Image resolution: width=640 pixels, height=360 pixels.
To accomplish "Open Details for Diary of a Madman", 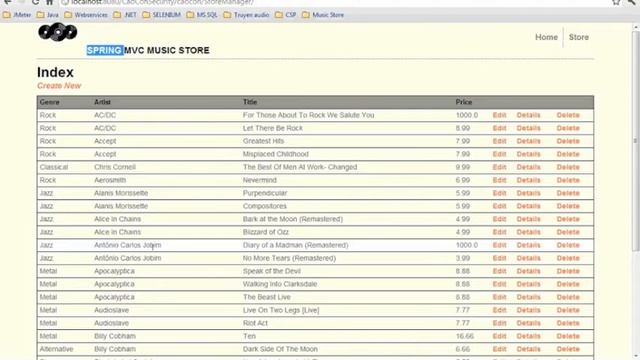I will pyautogui.click(x=528, y=245).
